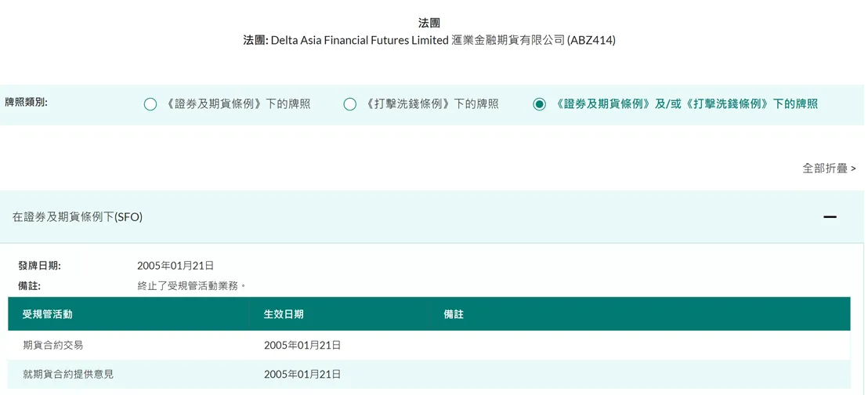Viewport: 868px width, 395px height.
Task: Click the 受規管活動 column header
Action: pyautogui.click(x=48, y=314)
